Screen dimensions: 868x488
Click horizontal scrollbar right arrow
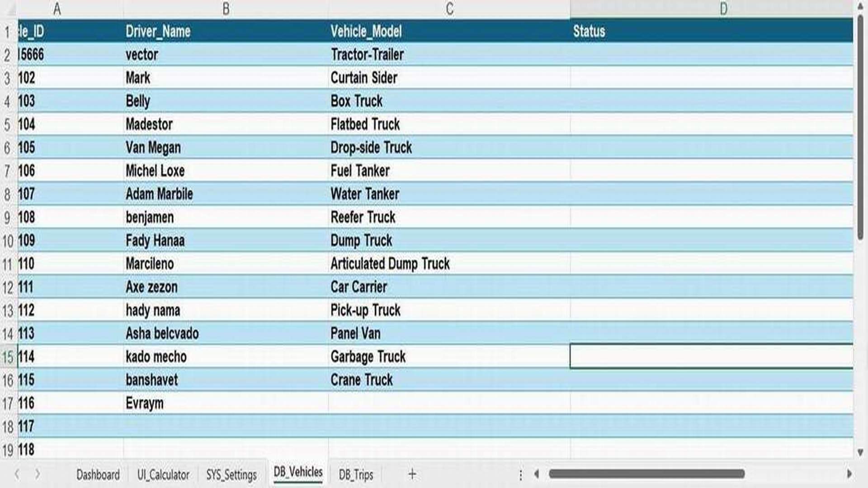point(849,474)
